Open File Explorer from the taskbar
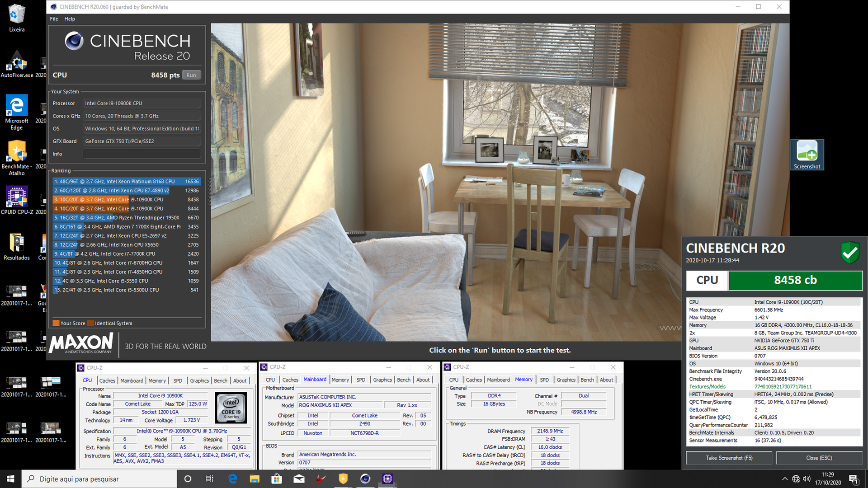 (x=255, y=479)
